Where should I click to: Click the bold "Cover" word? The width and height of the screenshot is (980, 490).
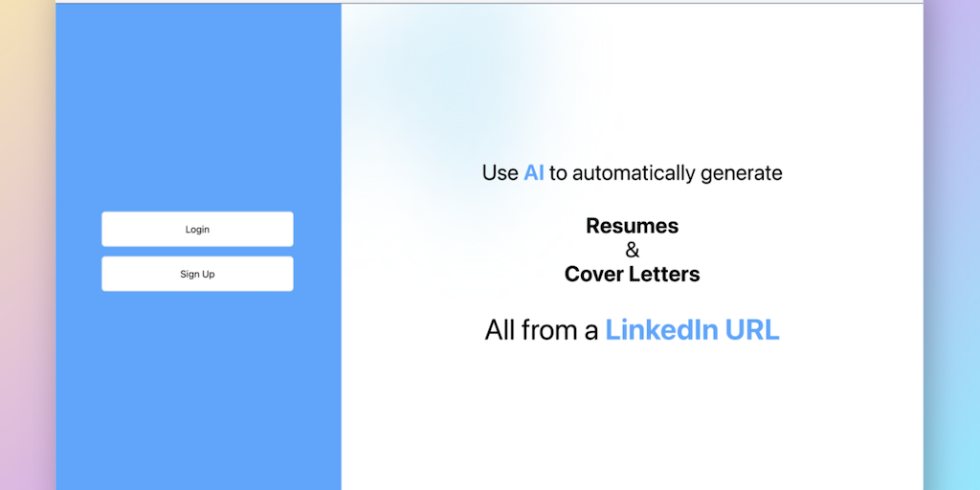[594, 274]
